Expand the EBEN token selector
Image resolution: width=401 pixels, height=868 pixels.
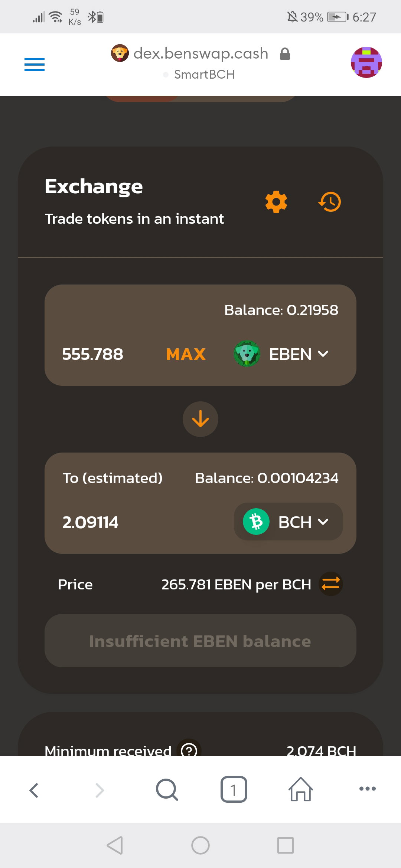tap(281, 354)
